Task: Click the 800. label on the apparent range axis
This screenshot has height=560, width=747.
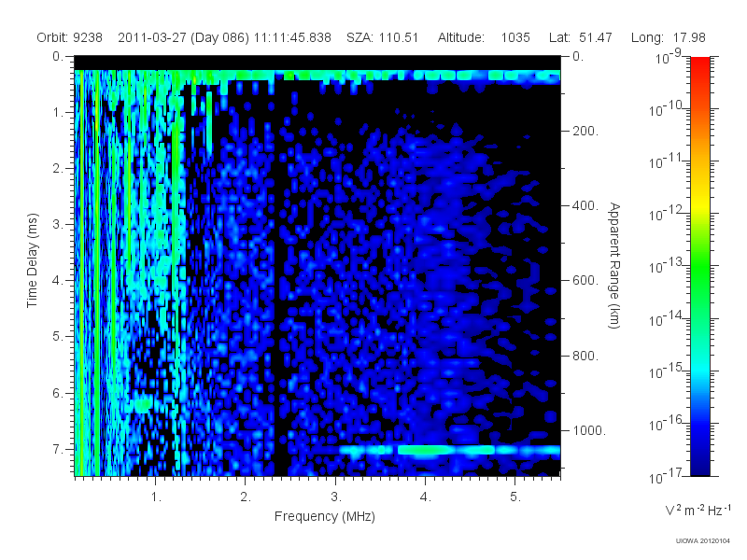Action: tap(585, 356)
